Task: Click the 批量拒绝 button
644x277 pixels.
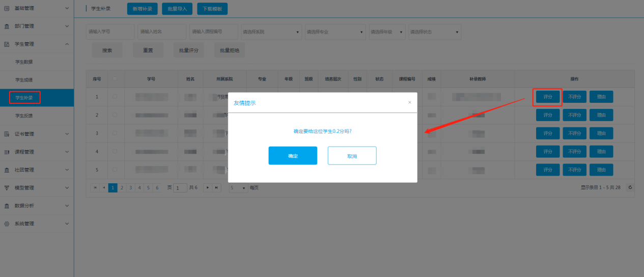Action: click(230, 50)
